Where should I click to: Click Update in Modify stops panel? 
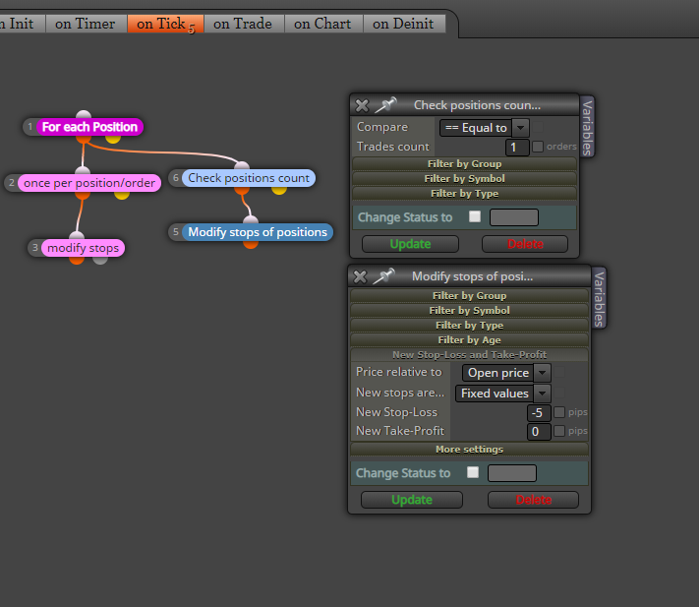(412, 500)
